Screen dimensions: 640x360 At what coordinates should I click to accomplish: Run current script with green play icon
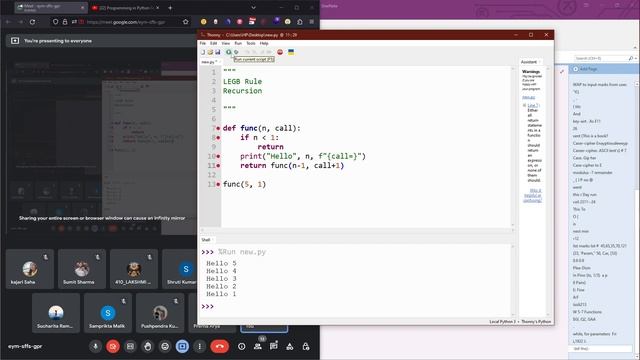pyautogui.click(x=229, y=52)
